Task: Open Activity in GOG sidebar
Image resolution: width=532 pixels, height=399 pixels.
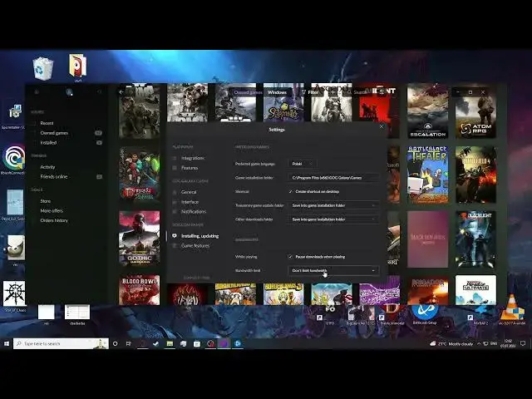Action: [x=47, y=167]
